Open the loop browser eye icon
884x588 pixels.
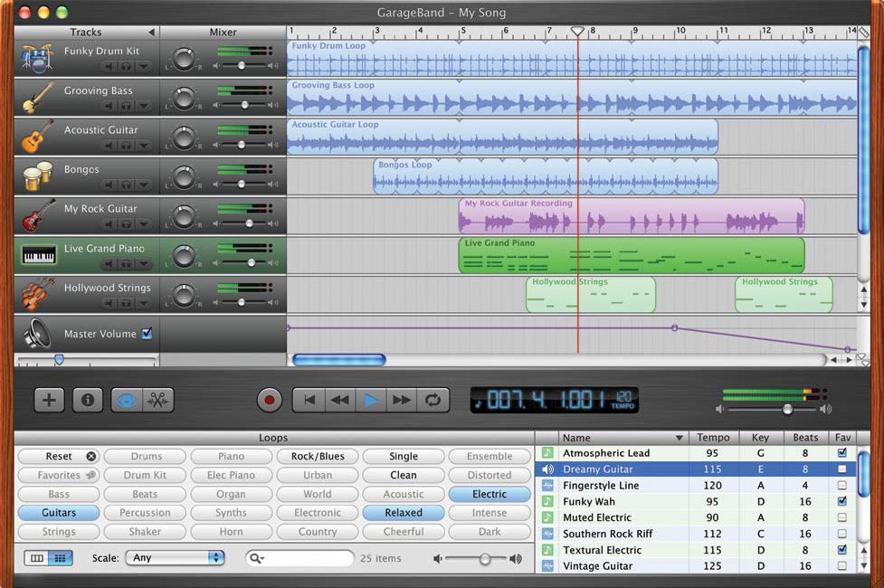coord(126,399)
